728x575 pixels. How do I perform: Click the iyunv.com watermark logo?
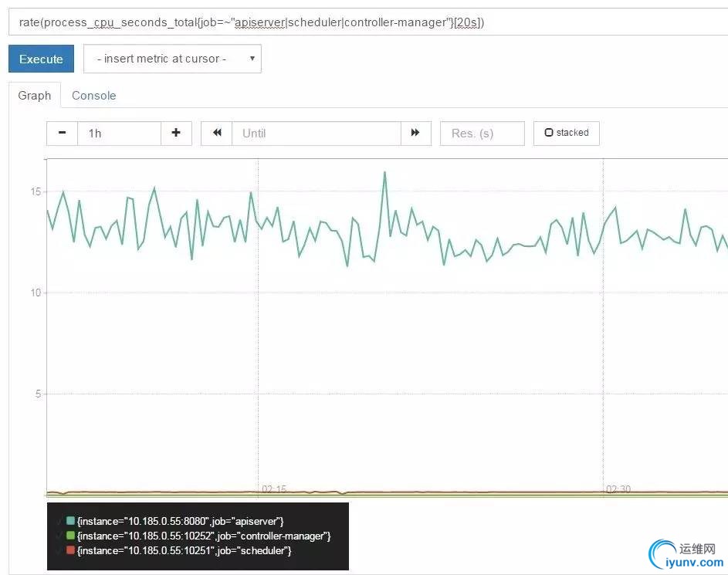(x=686, y=555)
